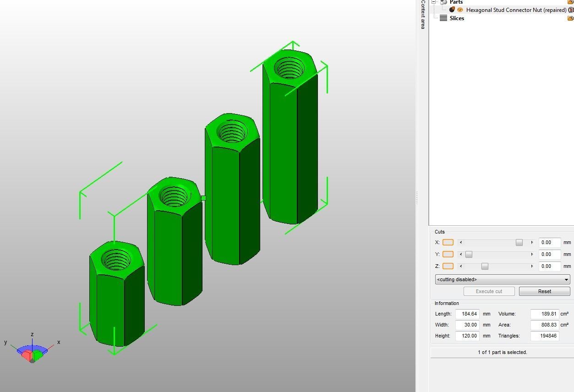Click the right arrow of the Y cut slider
The height and width of the screenshot is (392, 574).
point(531,254)
